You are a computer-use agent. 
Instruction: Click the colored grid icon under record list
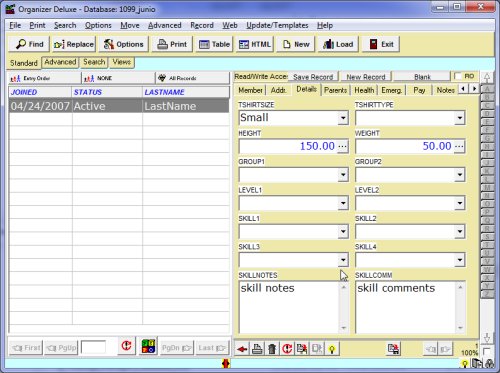(148, 346)
